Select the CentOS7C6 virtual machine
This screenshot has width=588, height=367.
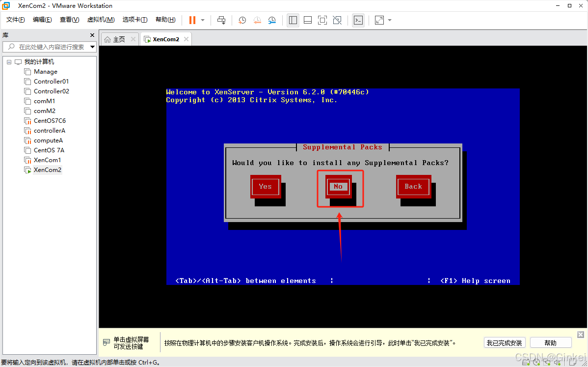point(50,120)
